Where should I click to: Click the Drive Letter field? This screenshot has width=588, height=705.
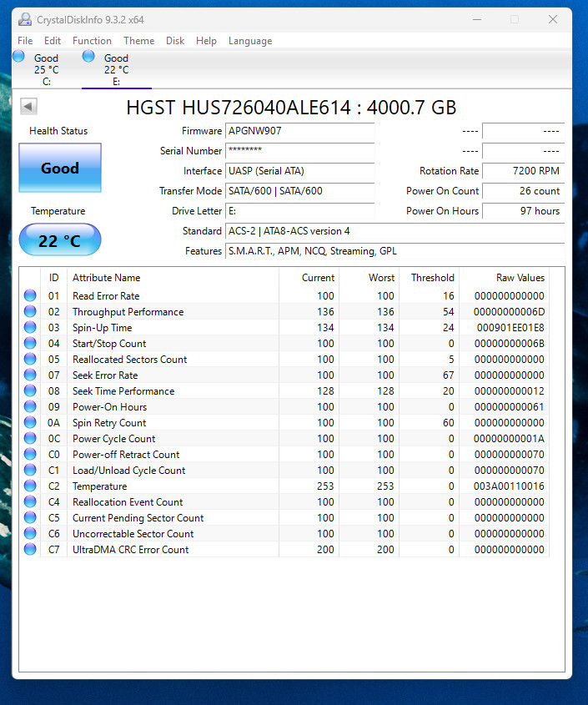click(x=300, y=211)
